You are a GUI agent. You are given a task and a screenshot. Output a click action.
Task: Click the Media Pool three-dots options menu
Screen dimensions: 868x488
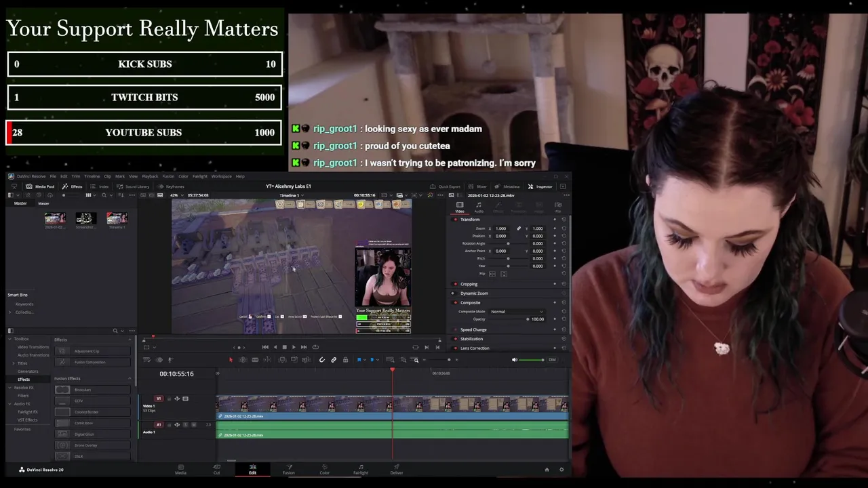click(132, 195)
